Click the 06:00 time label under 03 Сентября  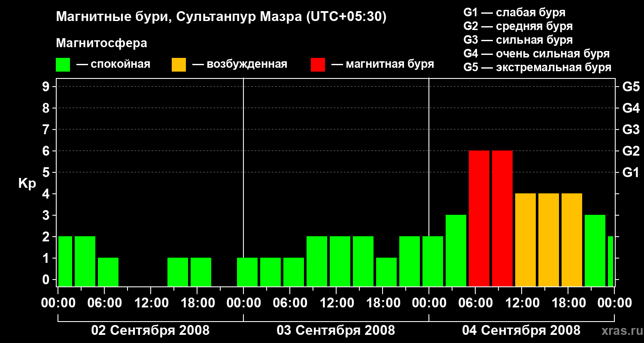[x=290, y=303]
